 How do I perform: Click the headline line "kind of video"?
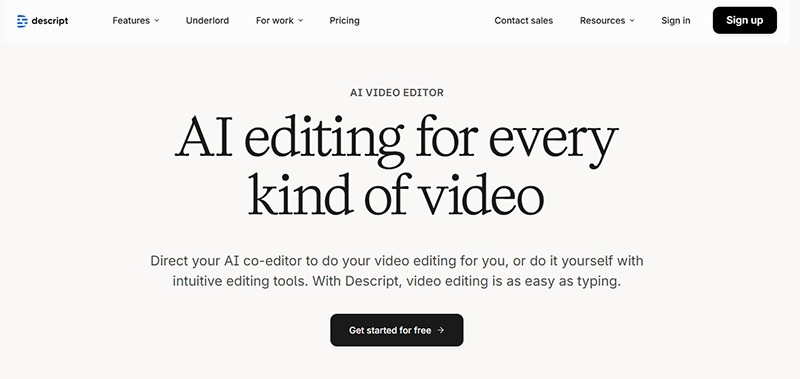(396, 194)
